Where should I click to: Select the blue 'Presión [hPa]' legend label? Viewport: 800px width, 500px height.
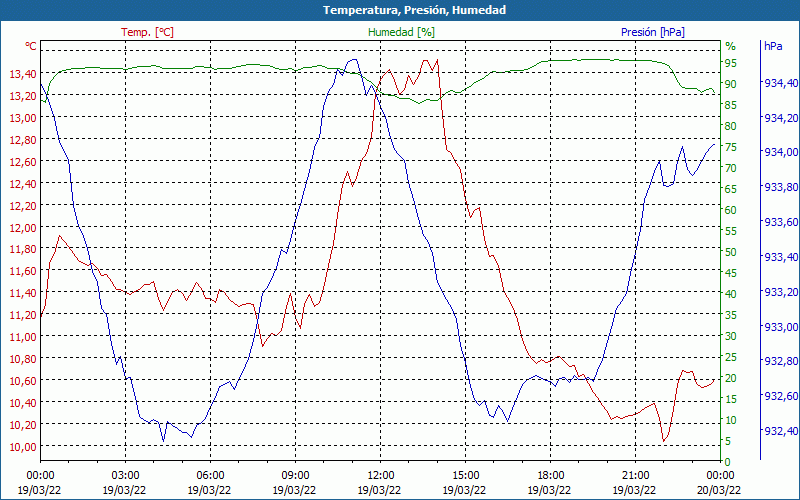(x=653, y=32)
